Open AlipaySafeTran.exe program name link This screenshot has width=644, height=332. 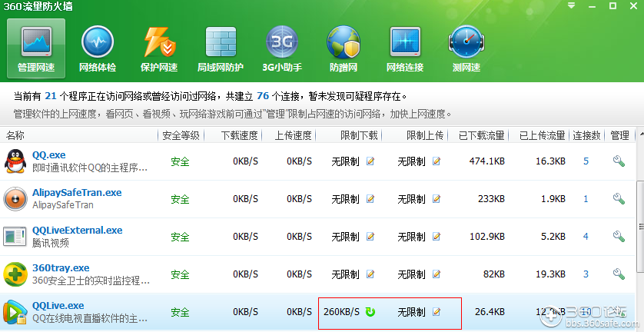point(77,193)
